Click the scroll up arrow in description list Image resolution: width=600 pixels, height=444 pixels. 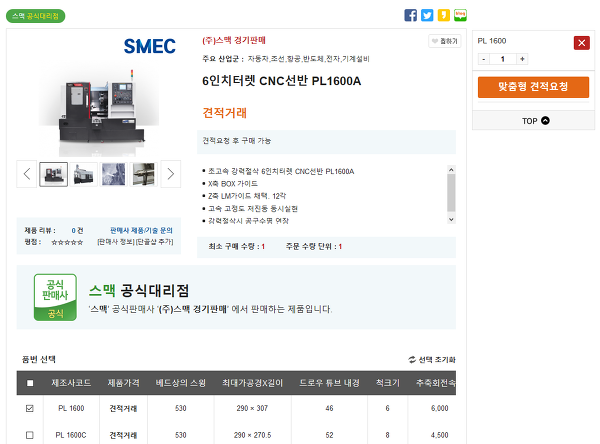[x=451, y=170]
